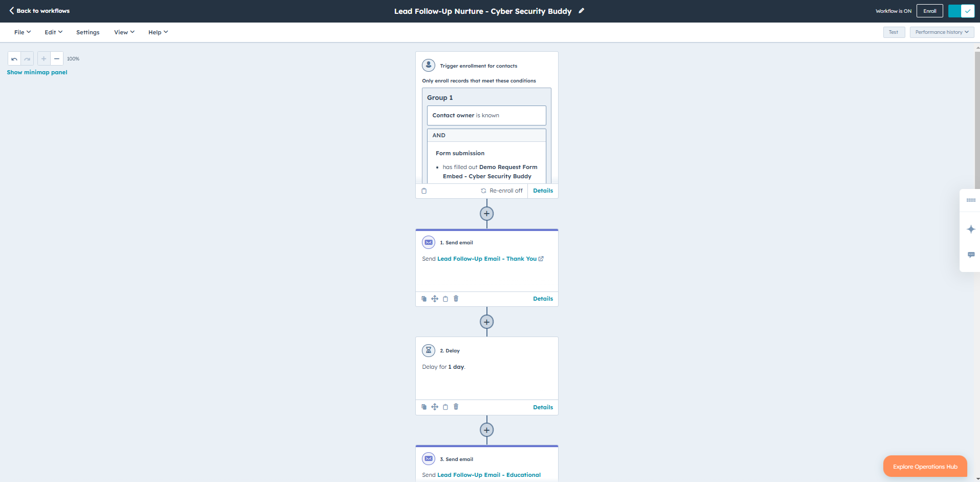
Task: Click the 'Delay for 1 day' text
Action: (443, 367)
